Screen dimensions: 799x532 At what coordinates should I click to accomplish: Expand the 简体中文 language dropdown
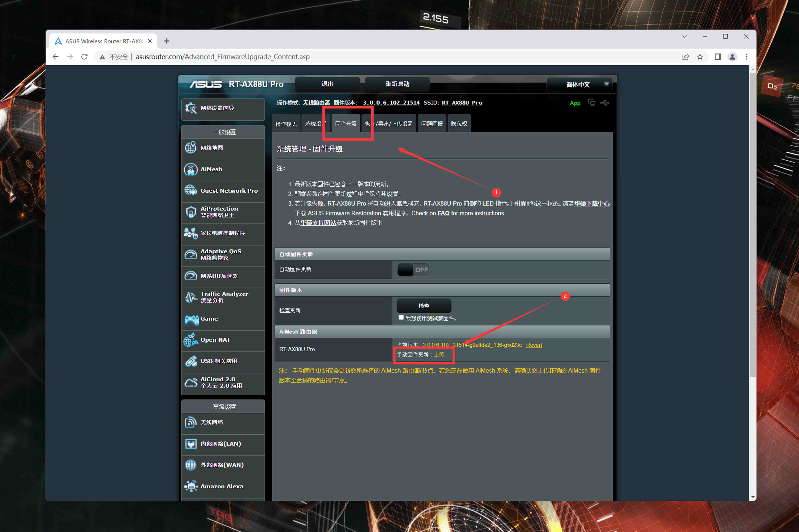click(579, 85)
